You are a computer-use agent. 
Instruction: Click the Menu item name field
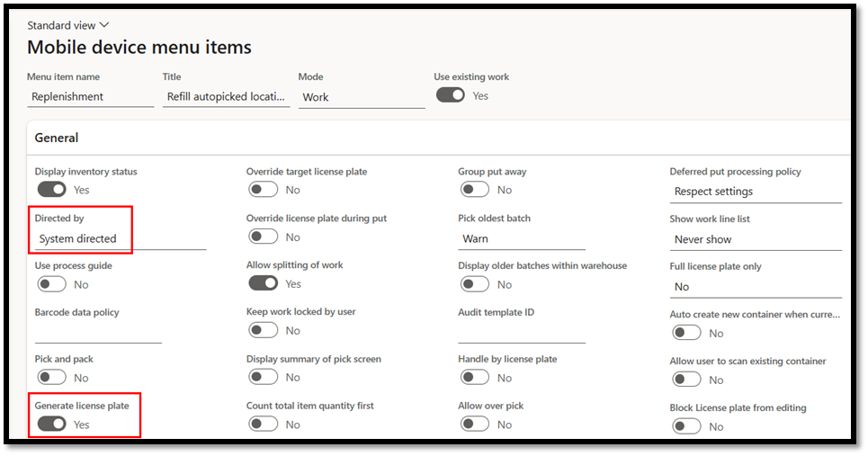point(90,97)
